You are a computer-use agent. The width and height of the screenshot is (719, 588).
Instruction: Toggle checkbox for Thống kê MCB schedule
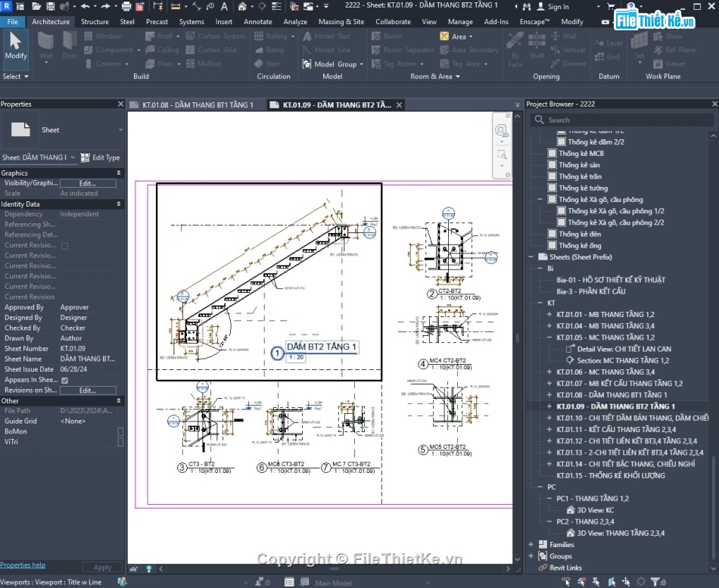(552, 154)
